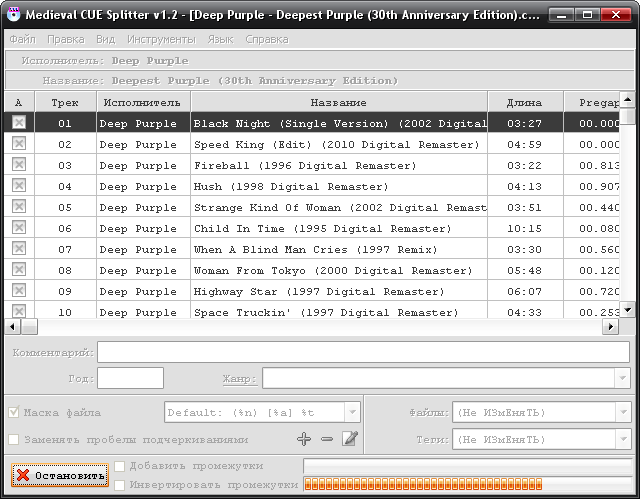Image resolution: width=640 pixels, height=499 pixels.
Task: Enable Добавить промежутки checkbox
Action: click(119, 466)
